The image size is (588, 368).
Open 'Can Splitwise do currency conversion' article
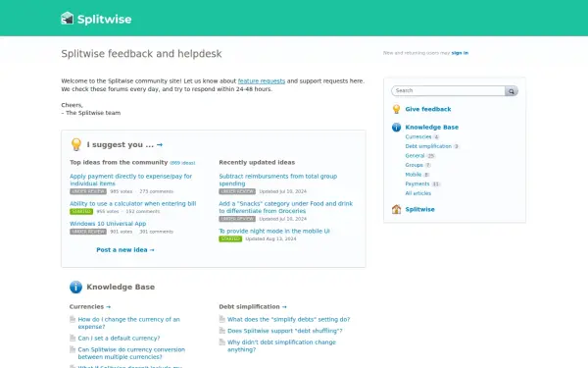(131, 353)
